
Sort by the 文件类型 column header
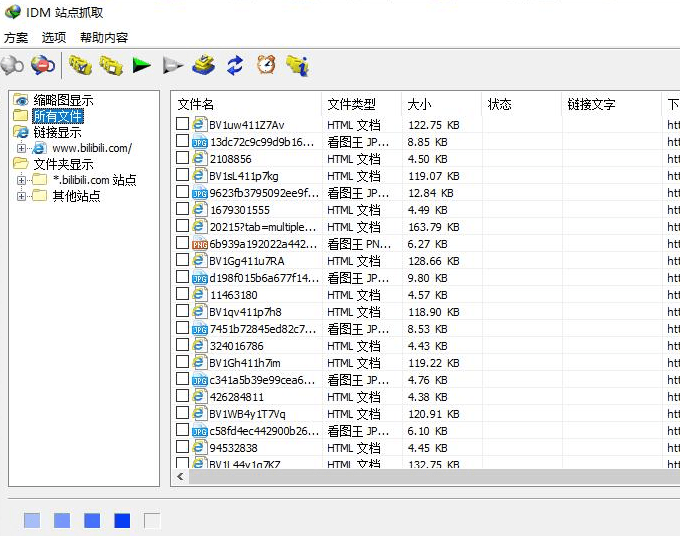coord(362,104)
